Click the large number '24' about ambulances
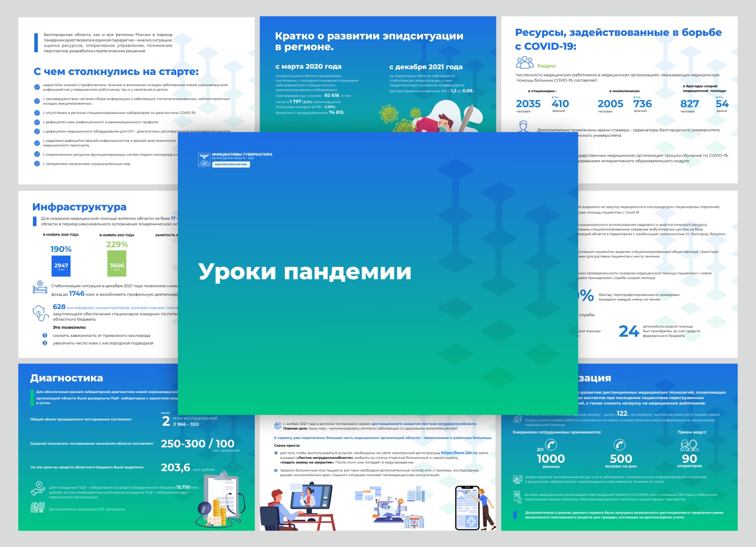Screen dimensions: 756x547 [629, 331]
